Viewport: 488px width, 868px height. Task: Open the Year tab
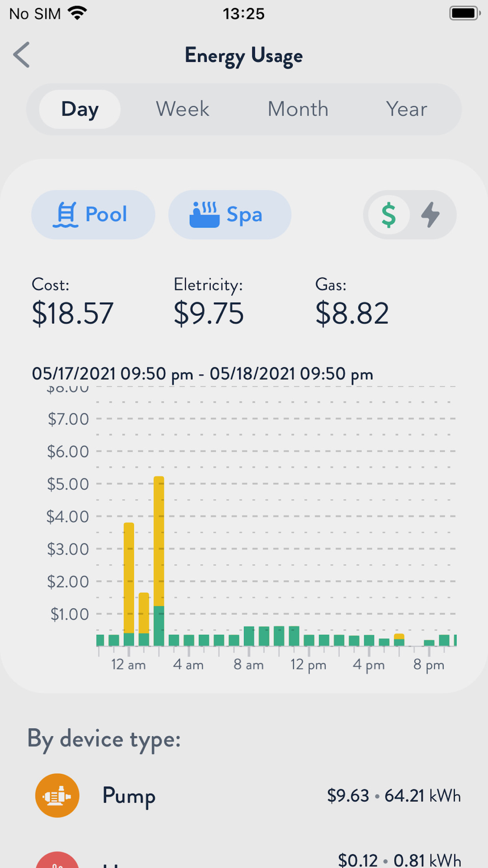[x=406, y=109]
